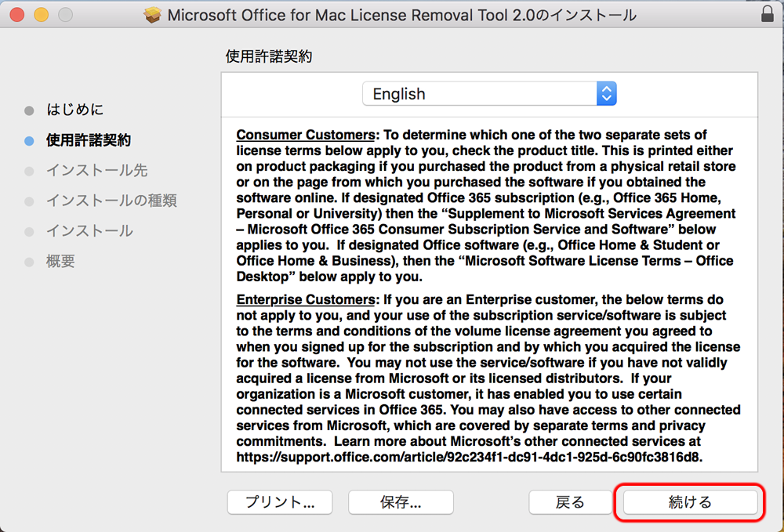784x532 pixels.
Task: Click the 使用許諾契約 heading above the license
Action: (x=269, y=56)
